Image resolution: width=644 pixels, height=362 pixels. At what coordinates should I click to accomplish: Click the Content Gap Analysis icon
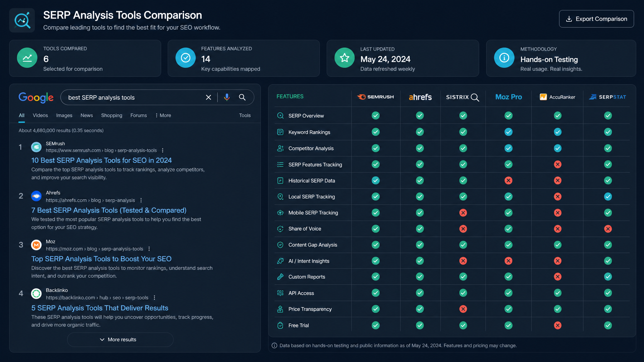click(x=280, y=245)
